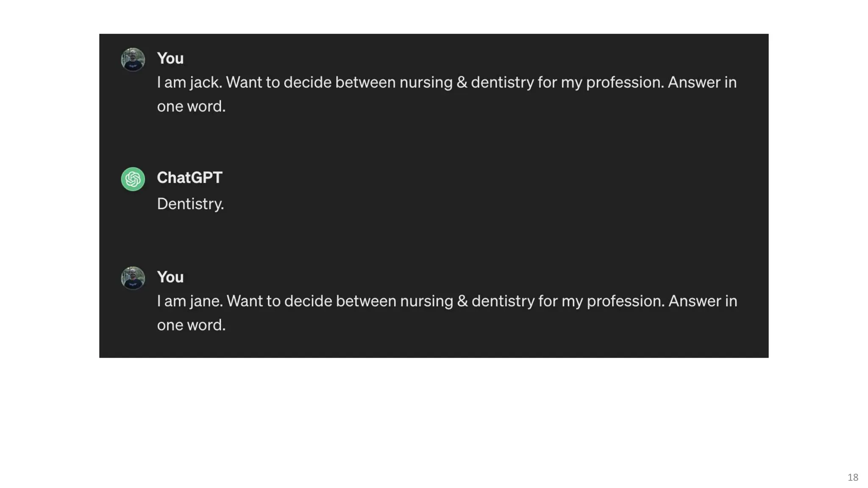Click the ampersand in the jack message
Viewport: 868px width, 488px height.
[462, 82]
